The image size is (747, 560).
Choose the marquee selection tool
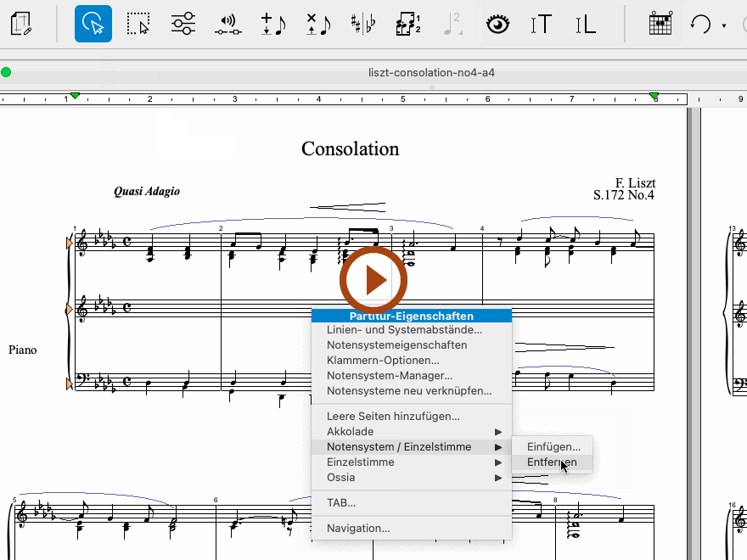(x=138, y=24)
